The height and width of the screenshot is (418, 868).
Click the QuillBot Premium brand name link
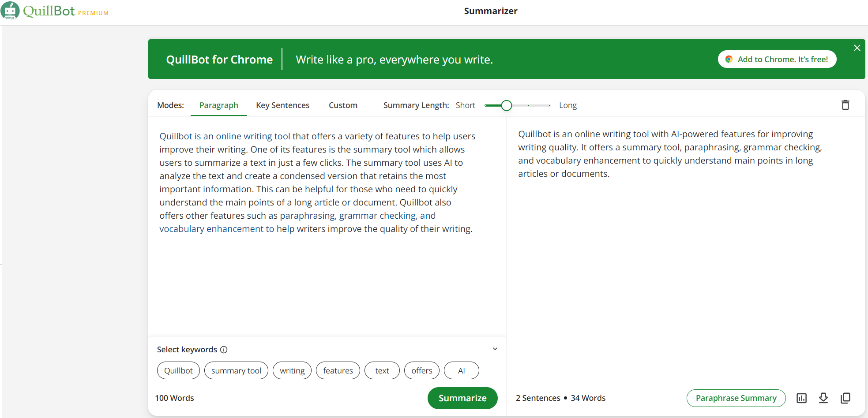point(66,11)
